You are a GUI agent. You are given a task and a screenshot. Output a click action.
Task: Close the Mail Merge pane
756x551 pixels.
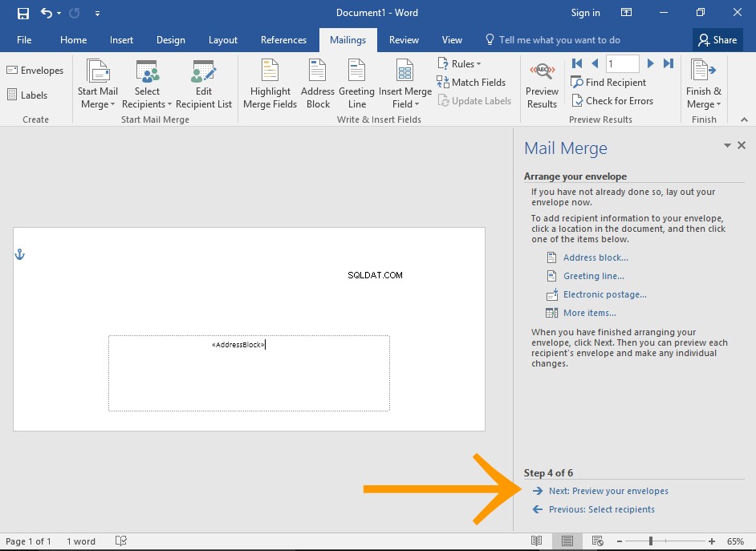tap(742, 145)
